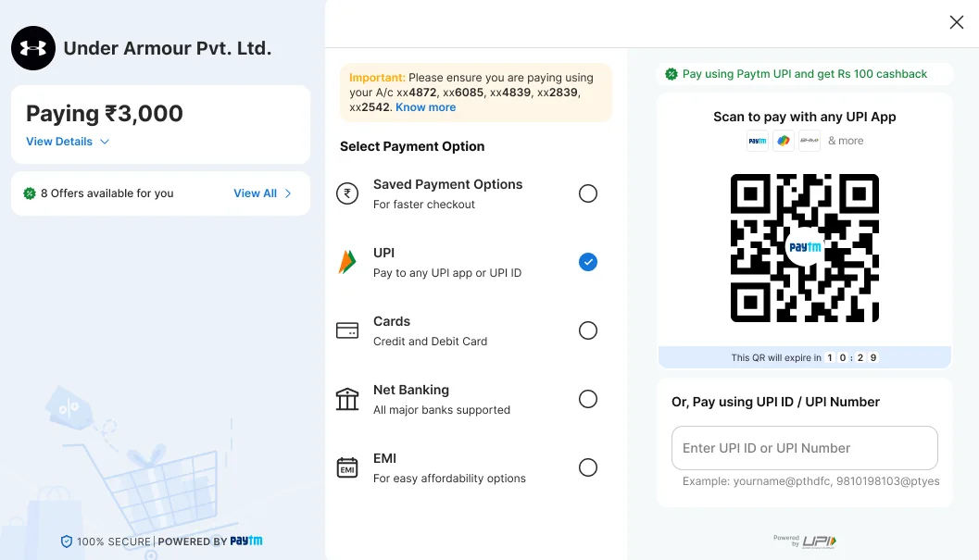The width and height of the screenshot is (979, 560).
Task: Click 'Pay using Paytm UPI and get Rs 100 cashback'
Action: pyautogui.click(x=804, y=74)
